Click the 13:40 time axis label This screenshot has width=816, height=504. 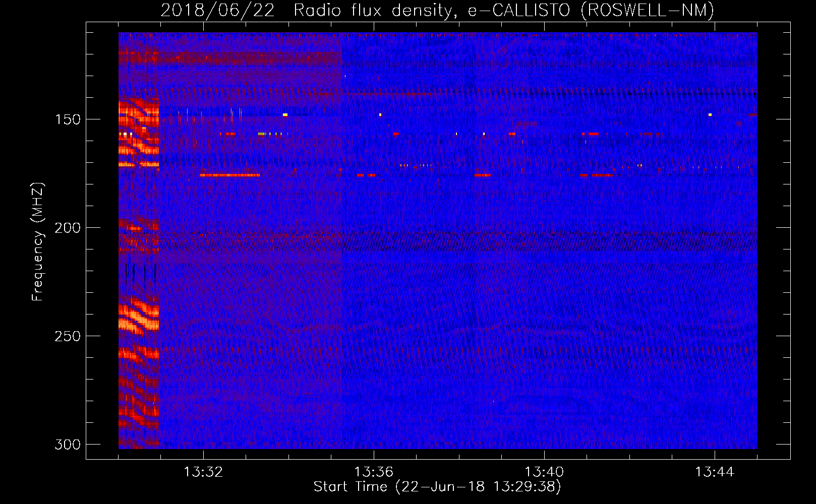click(x=544, y=472)
